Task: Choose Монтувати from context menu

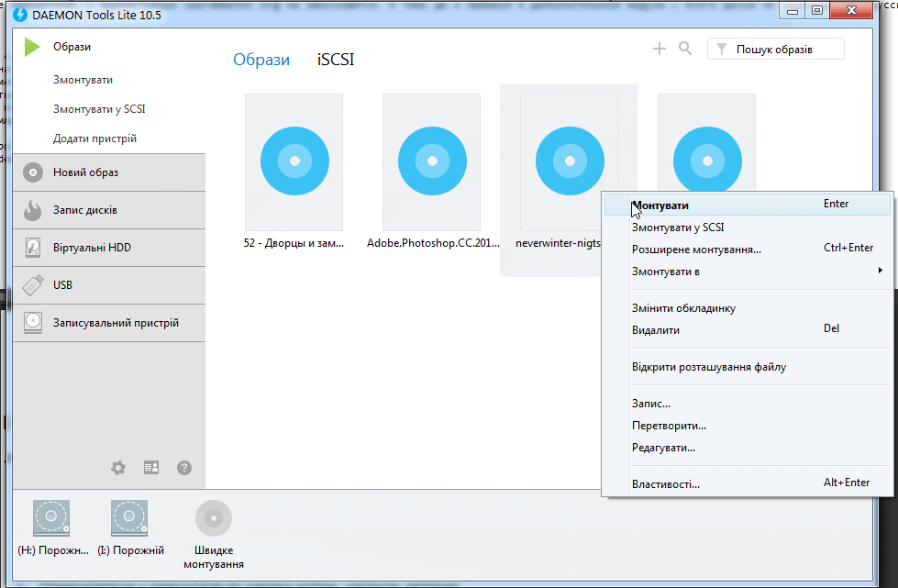Action: pyautogui.click(x=660, y=205)
